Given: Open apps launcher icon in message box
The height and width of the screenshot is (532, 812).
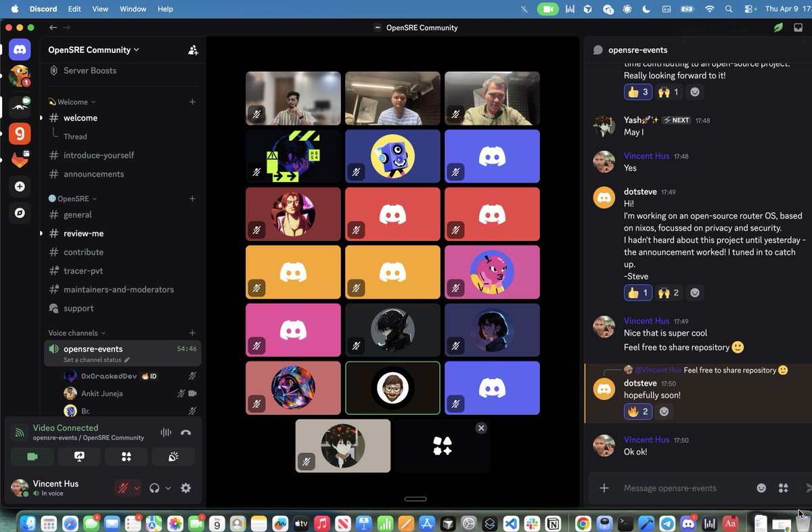Looking at the screenshot, I should 784,488.
